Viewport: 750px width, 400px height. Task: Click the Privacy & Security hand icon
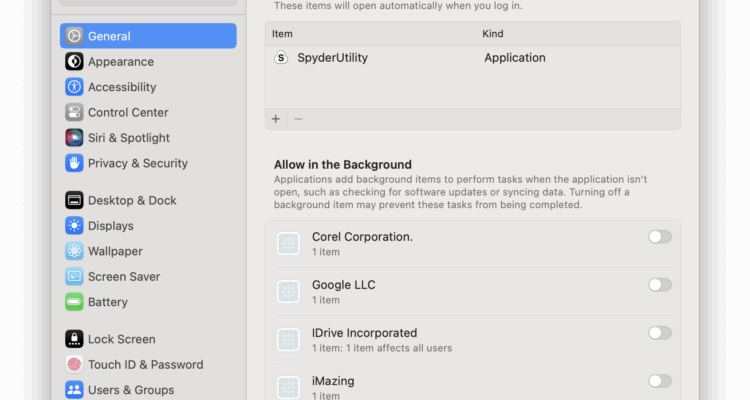tap(74, 163)
